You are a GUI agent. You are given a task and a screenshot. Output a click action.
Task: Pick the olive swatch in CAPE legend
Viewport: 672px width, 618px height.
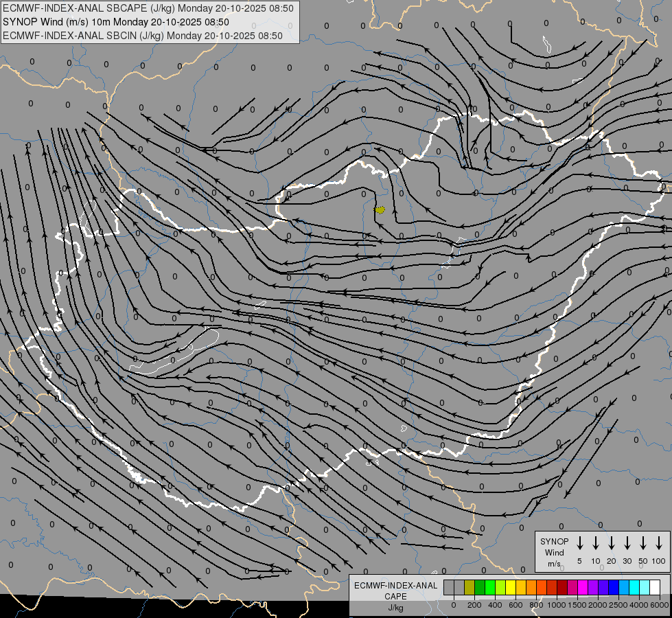point(470,587)
